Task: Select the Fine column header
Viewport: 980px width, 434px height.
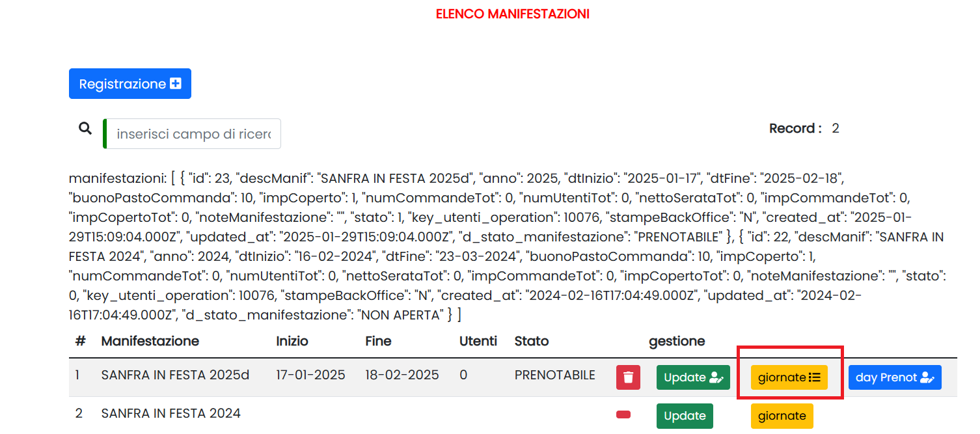Action: click(378, 341)
